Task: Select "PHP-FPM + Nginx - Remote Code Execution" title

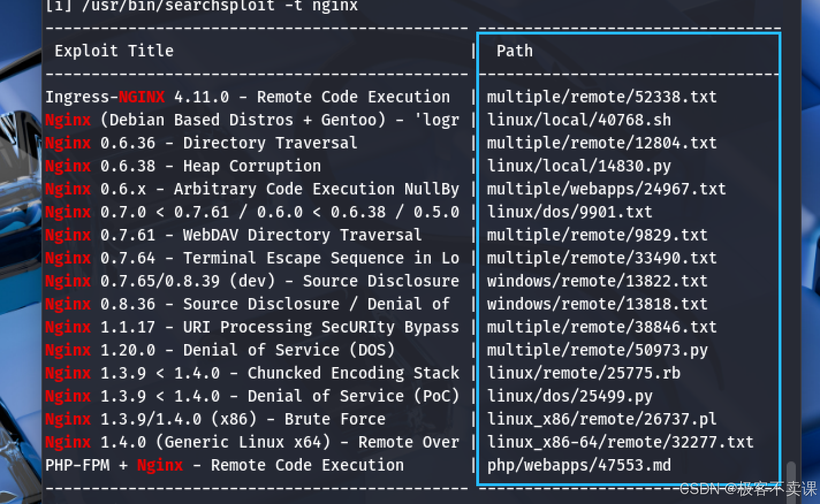Action: (x=225, y=465)
